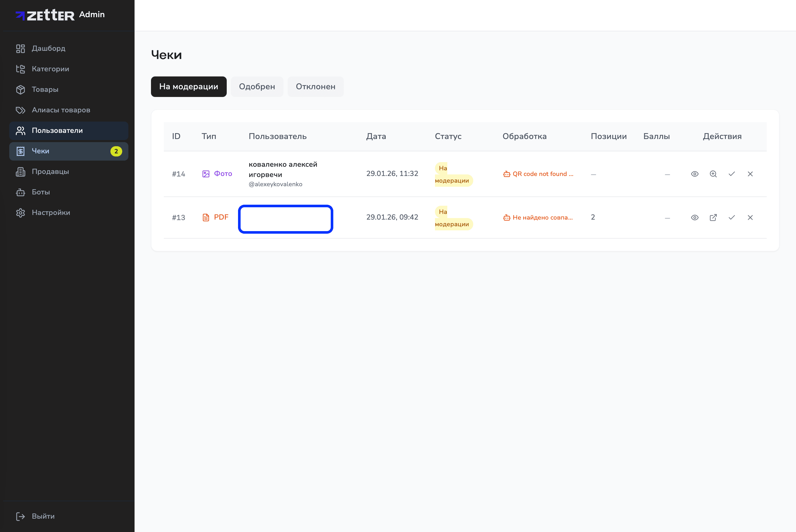Click the view eye icon for receipt #13
796x532 pixels.
pos(695,218)
